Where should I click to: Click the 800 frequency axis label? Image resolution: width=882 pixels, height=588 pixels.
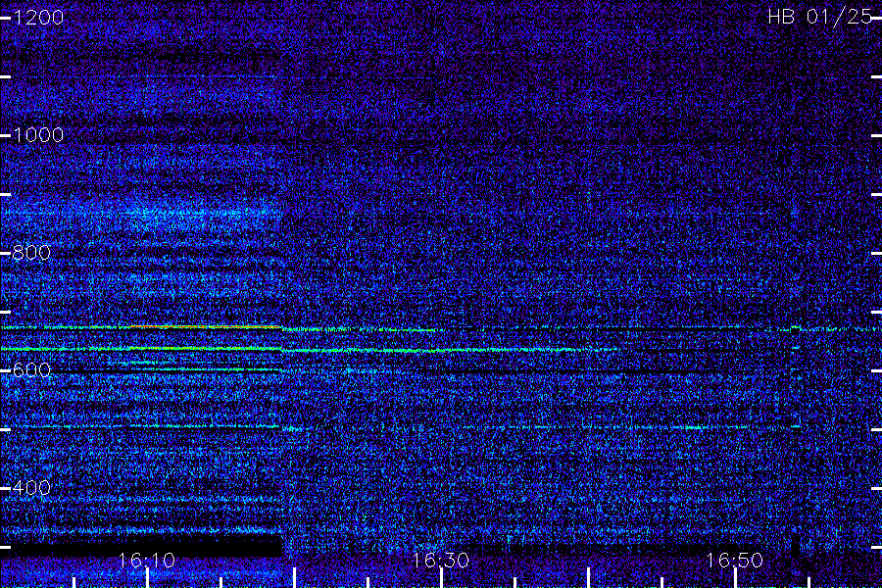[x=31, y=253]
